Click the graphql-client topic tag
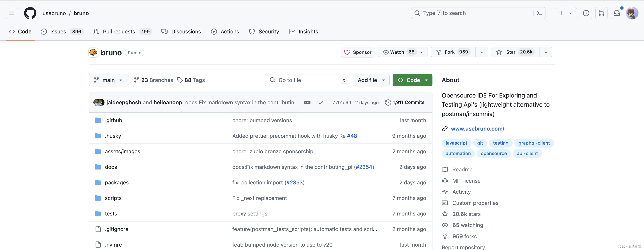 click(x=534, y=143)
